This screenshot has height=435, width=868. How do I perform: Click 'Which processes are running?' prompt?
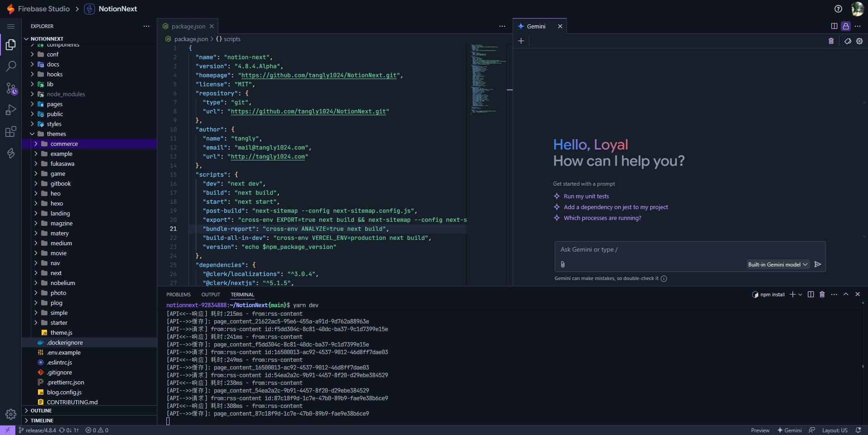(x=602, y=218)
